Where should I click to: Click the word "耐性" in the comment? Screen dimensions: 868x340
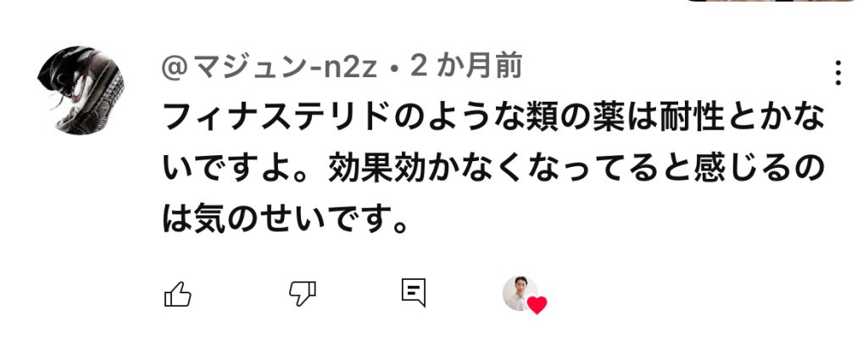[692, 119]
